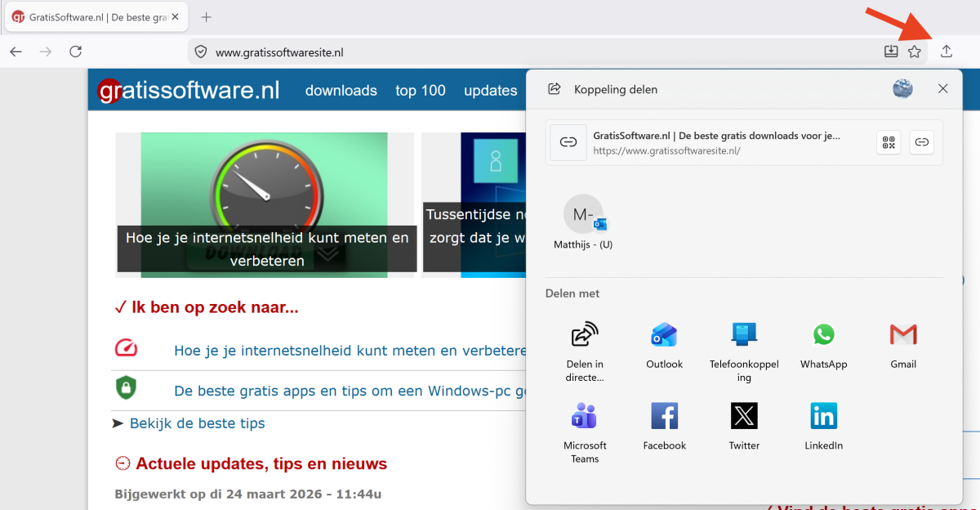Open the Bekijk de beste tips link
980x510 pixels.
click(197, 423)
